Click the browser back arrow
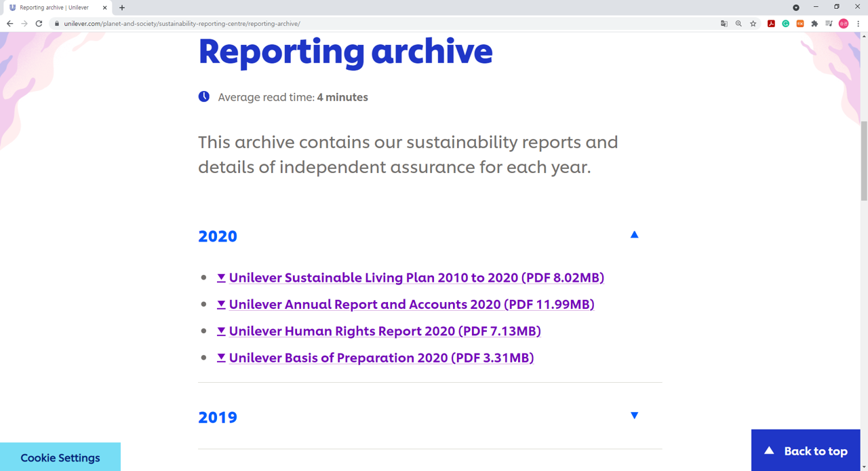Image resolution: width=868 pixels, height=471 pixels. click(9, 23)
